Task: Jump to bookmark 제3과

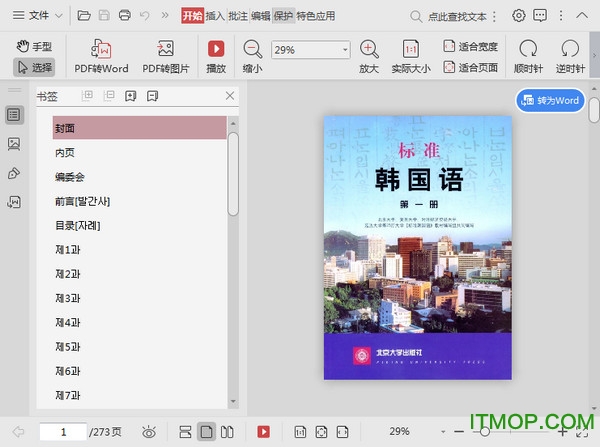Action: 68,298
